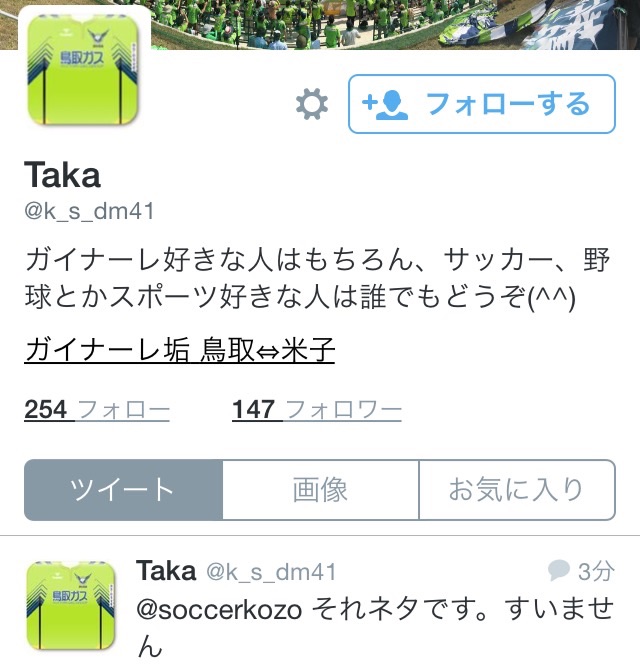640x665 pixels.
Task: Open location link ガイナーレ垢 鳥取⇔米子
Action: pos(180,350)
